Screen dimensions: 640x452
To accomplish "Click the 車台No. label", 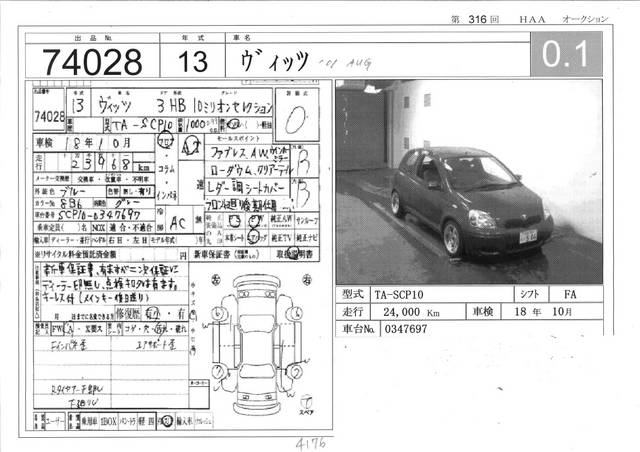I will 358,329.
